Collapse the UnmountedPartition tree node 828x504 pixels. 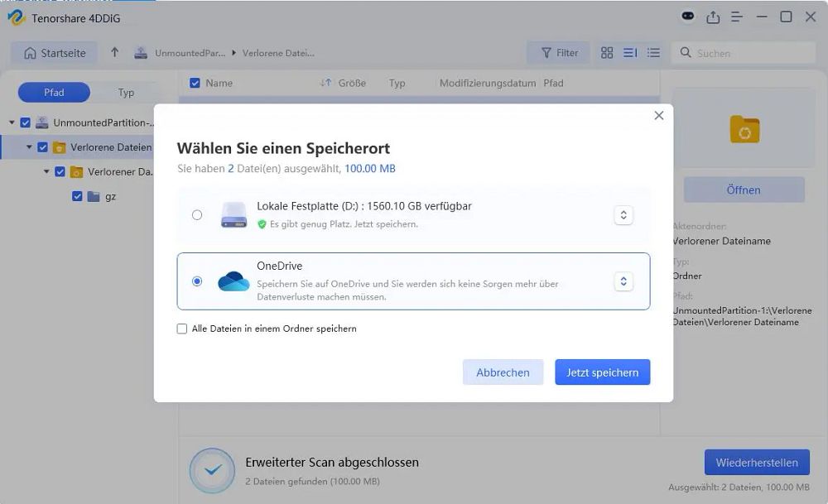12,122
